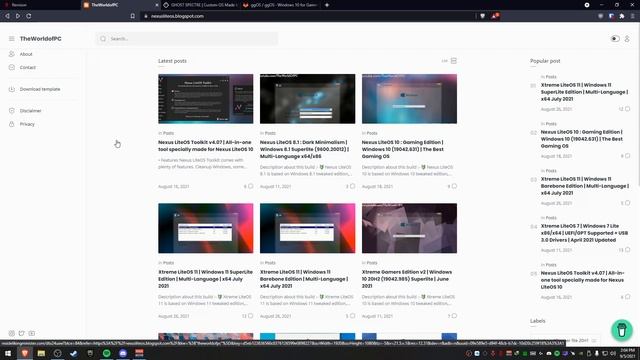
Task: Go forward with browser forward arrow
Action: [x=18, y=16]
